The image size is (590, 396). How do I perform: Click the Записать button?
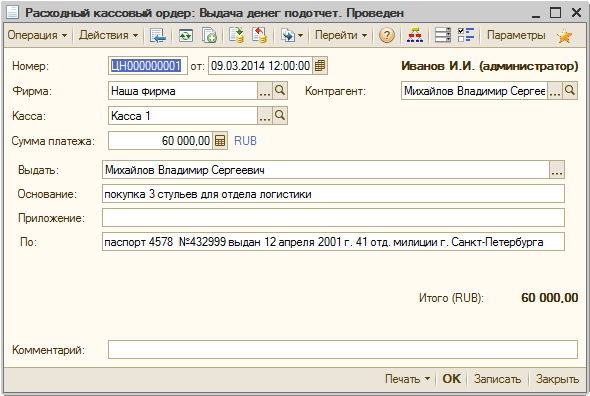pos(497,379)
